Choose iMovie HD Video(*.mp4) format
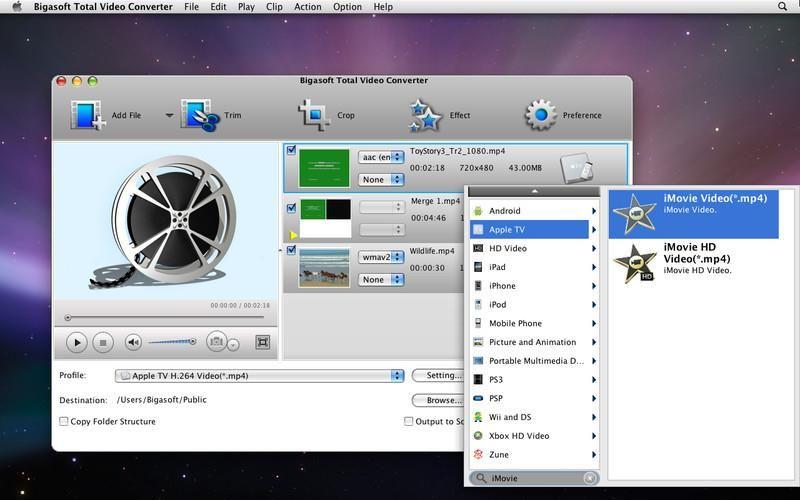The height and width of the screenshot is (500, 800). click(x=693, y=258)
